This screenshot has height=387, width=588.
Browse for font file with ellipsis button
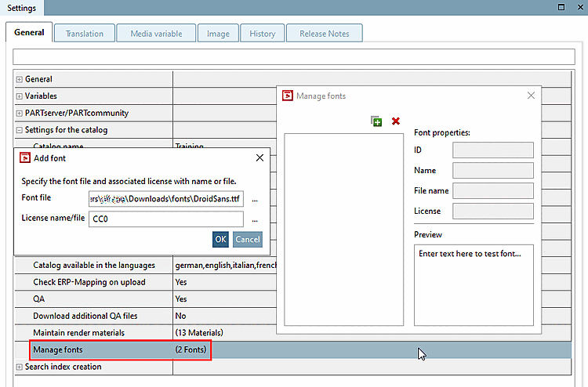[255, 200]
